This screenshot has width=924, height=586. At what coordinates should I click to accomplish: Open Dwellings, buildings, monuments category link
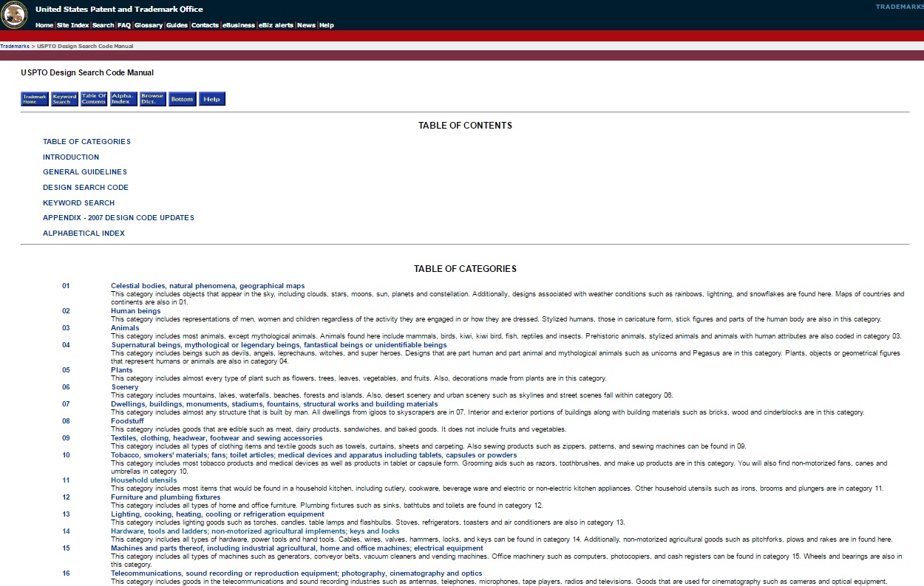(x=274, y=404)
